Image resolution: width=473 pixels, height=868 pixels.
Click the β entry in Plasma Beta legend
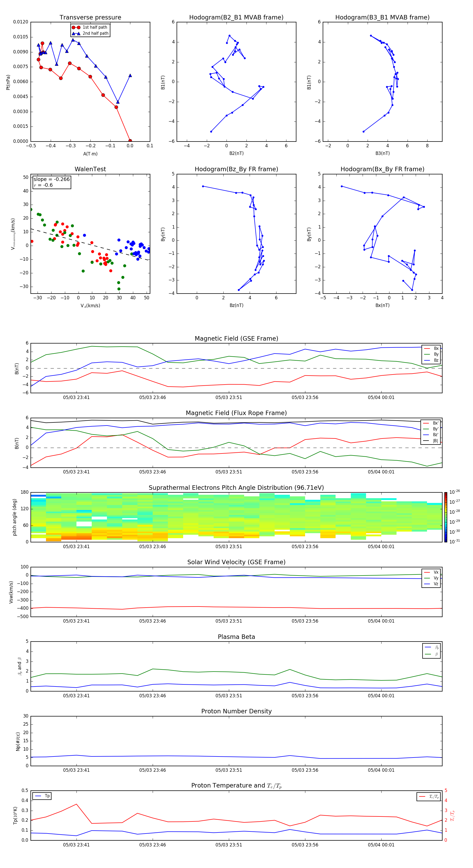click(431, 654)
